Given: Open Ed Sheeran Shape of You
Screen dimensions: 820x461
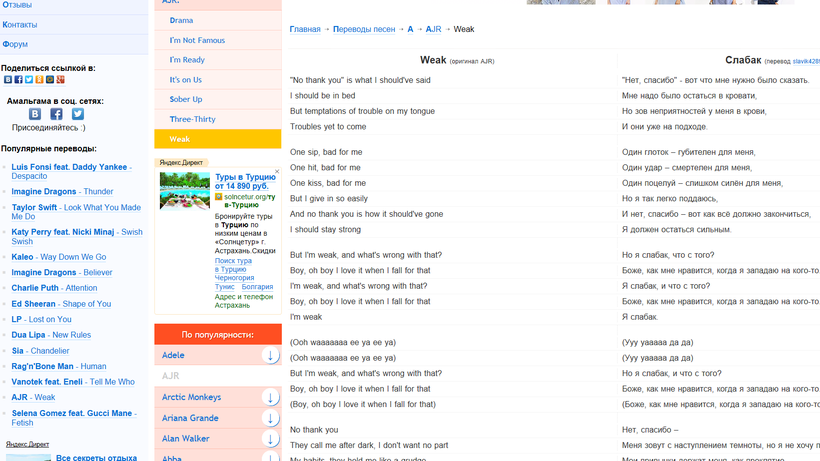Looking at the screenshot, I should tap(61, 304).
